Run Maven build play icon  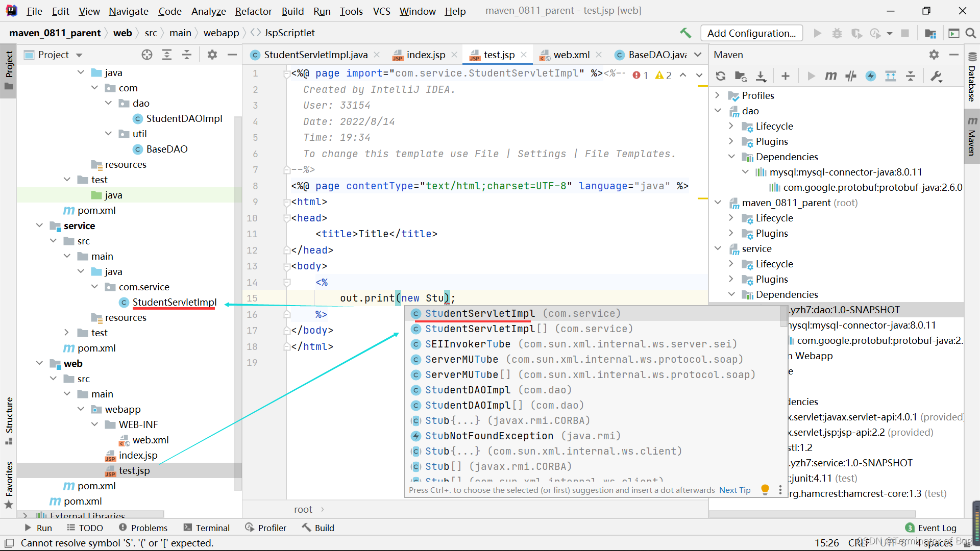point(811,76)
